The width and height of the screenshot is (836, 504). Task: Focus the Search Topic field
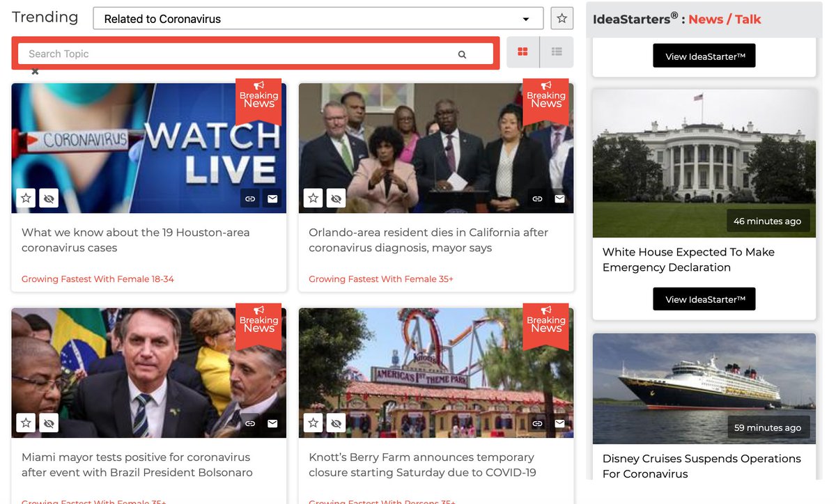point(256,54)
